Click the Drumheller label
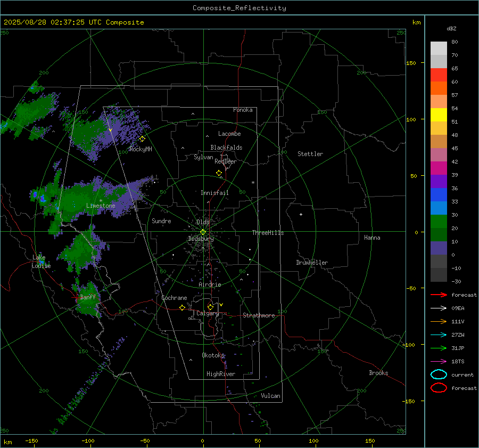This screenshot has height=448, width=479. tap(312, 263)
